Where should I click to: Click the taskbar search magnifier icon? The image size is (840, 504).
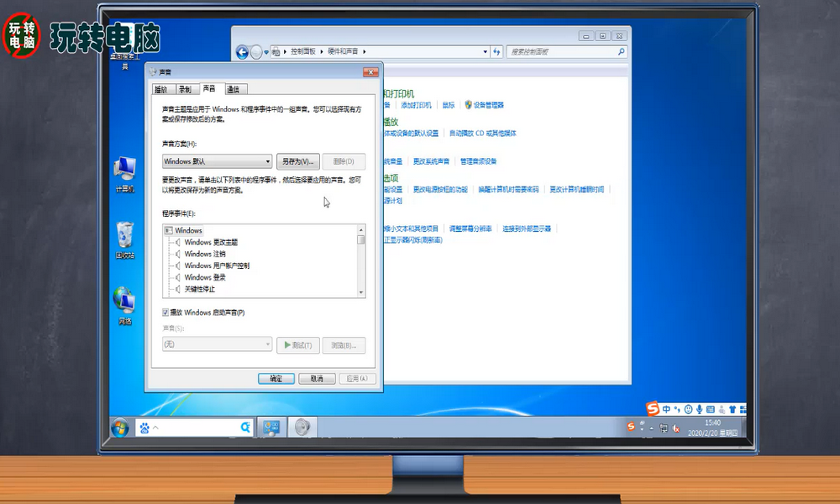[x=245, y=428]
